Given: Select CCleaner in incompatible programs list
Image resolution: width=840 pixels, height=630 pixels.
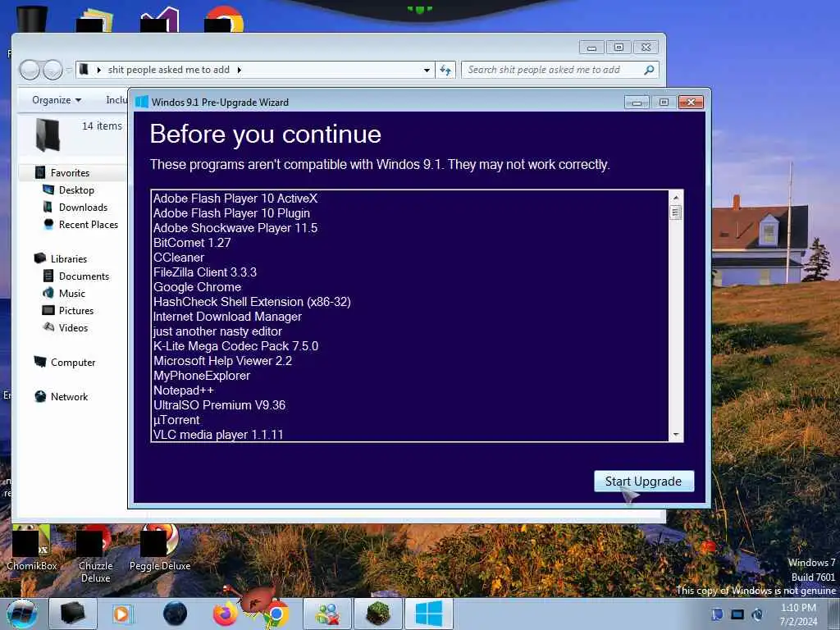Looking at the screenshot, I should pyautogui.click(x=178, y=257).
